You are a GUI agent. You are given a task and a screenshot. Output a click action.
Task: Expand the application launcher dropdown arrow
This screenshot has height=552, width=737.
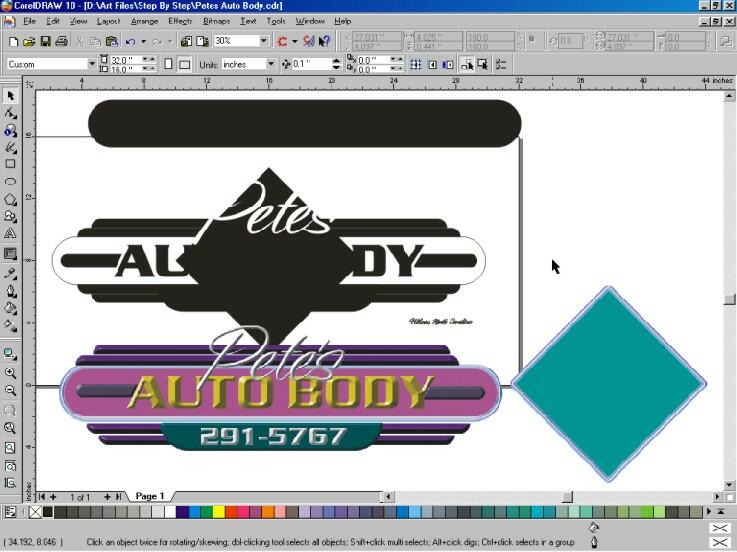295,41
